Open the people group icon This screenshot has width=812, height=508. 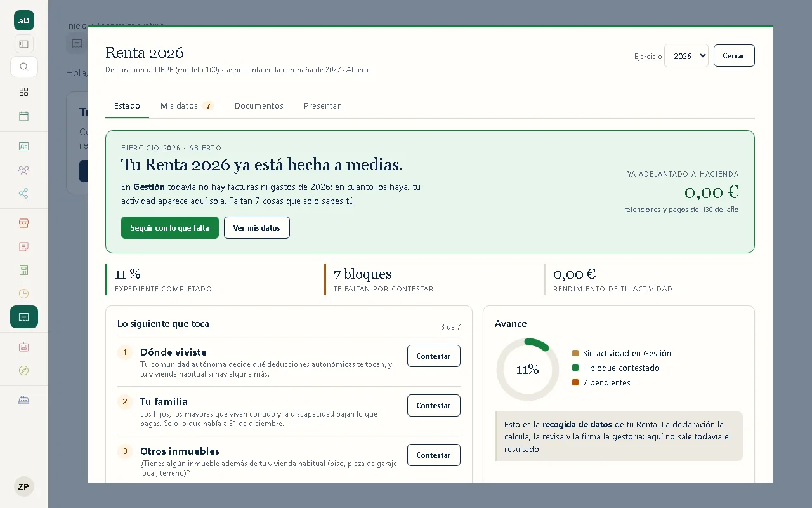24,170
